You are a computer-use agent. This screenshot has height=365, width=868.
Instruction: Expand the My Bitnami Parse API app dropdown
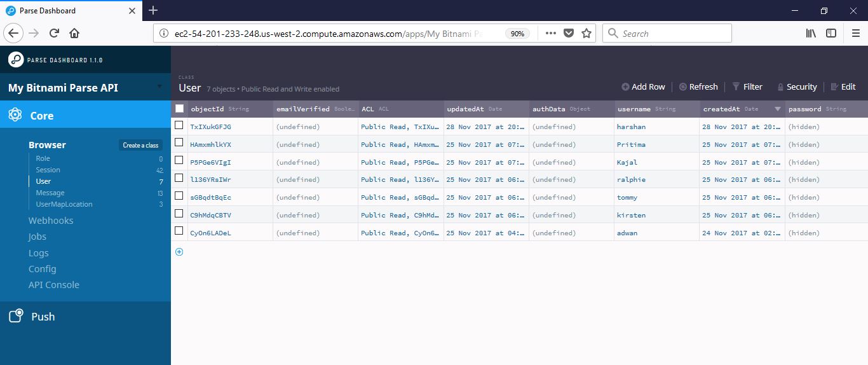click(159, 87)
